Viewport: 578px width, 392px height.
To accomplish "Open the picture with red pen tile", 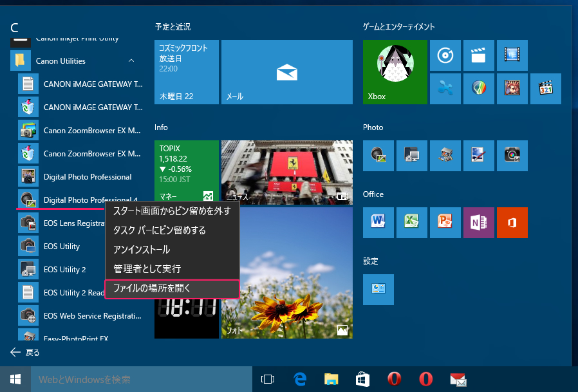I will tap(478, 156).
